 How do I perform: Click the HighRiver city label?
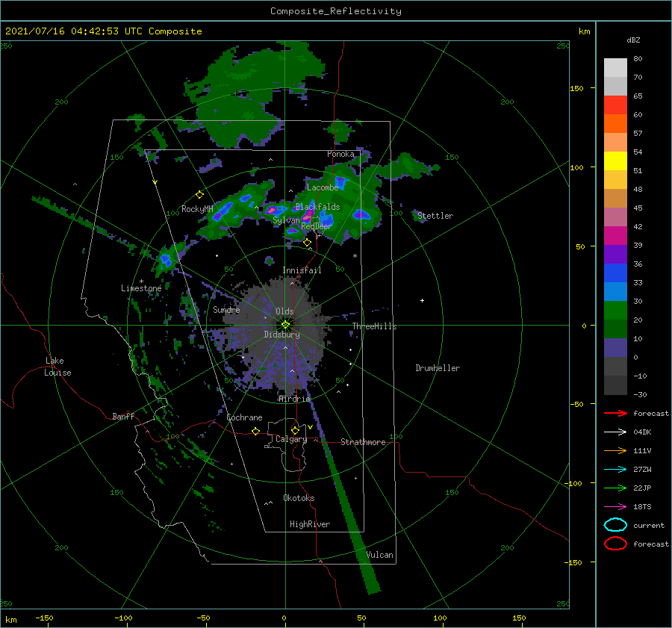310,524
